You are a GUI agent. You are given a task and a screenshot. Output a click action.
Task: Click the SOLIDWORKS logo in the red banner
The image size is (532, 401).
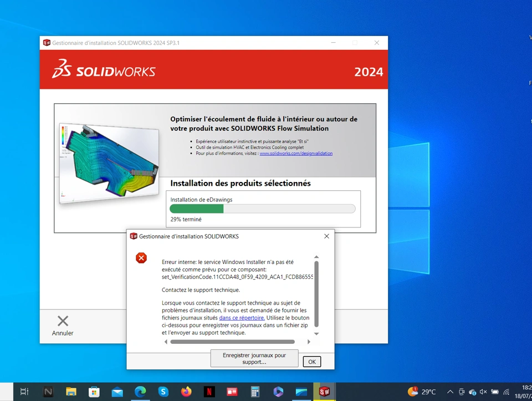(104, 69)
